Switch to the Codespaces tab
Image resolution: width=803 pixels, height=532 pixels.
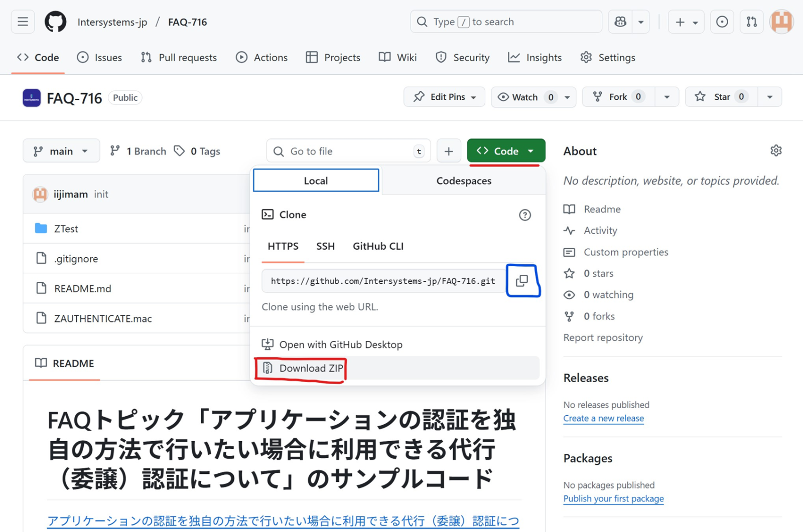[463, 181]
